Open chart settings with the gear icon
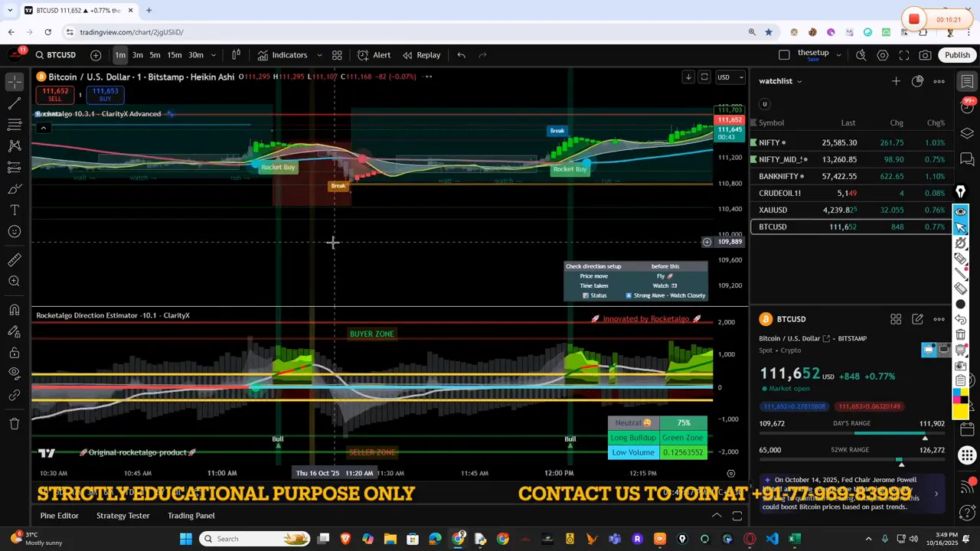This screenshot has height=551, width=980. pyautogui.click(x=883, y=54)
